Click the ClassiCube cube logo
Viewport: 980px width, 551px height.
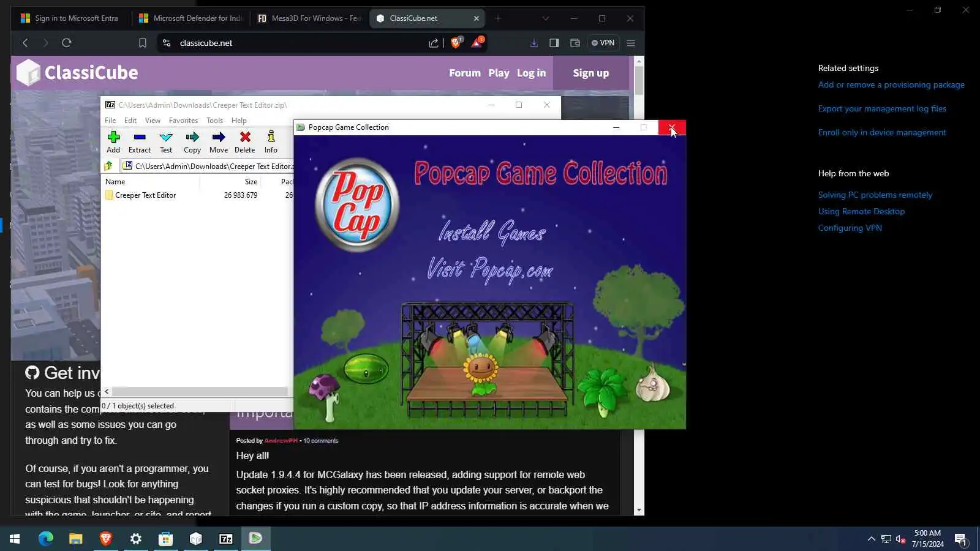pos(28,73)
